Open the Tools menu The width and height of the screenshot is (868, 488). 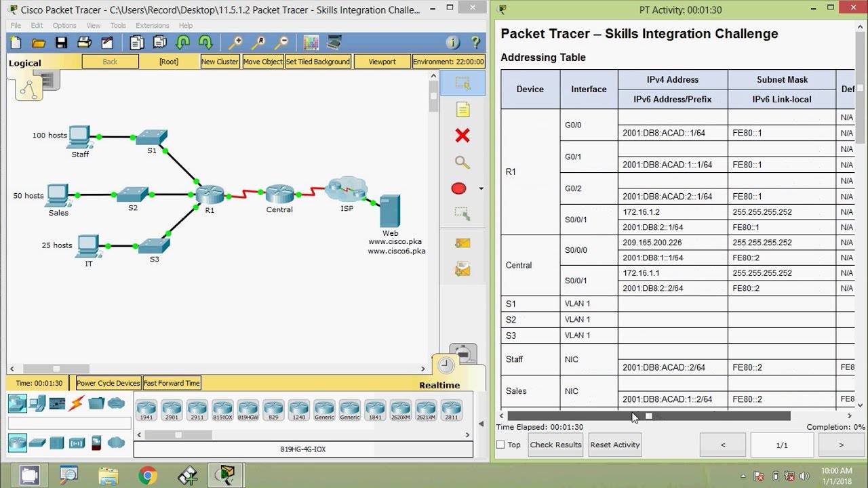tap(118, 26)
